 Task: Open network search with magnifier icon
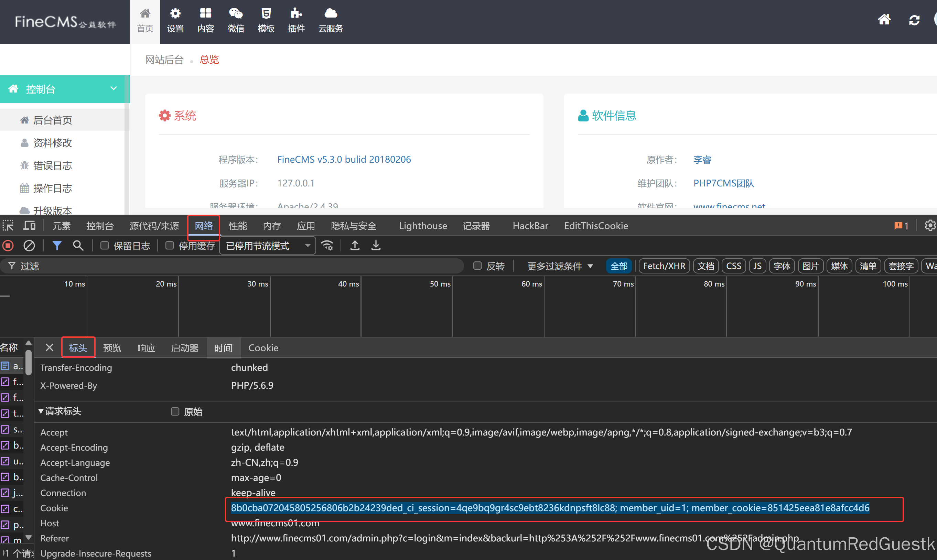(x=78, y=246)
